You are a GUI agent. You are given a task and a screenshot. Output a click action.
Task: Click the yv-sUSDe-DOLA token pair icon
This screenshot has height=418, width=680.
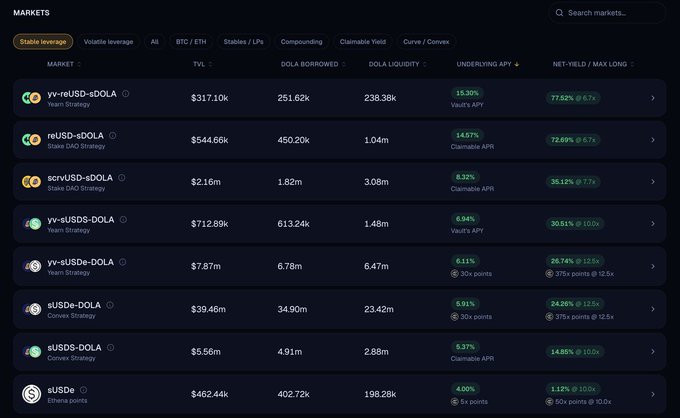pos(31,266)
